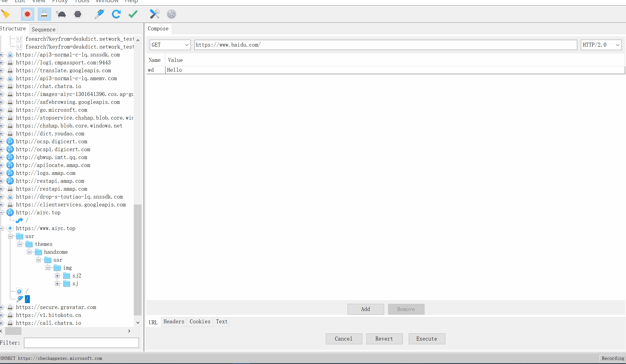Toggle the red Record button
This screenshot has height=364, width=626.
pos(27,14)
